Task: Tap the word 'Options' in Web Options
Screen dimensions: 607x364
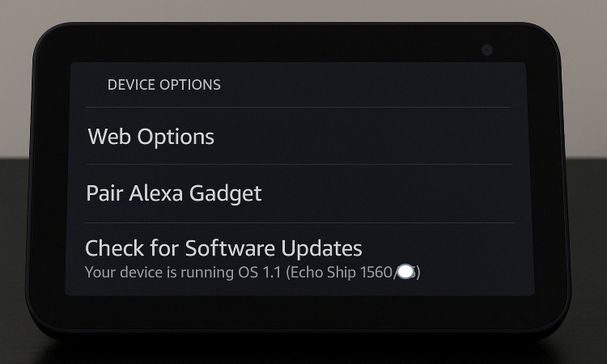Action: pos(176,137)
